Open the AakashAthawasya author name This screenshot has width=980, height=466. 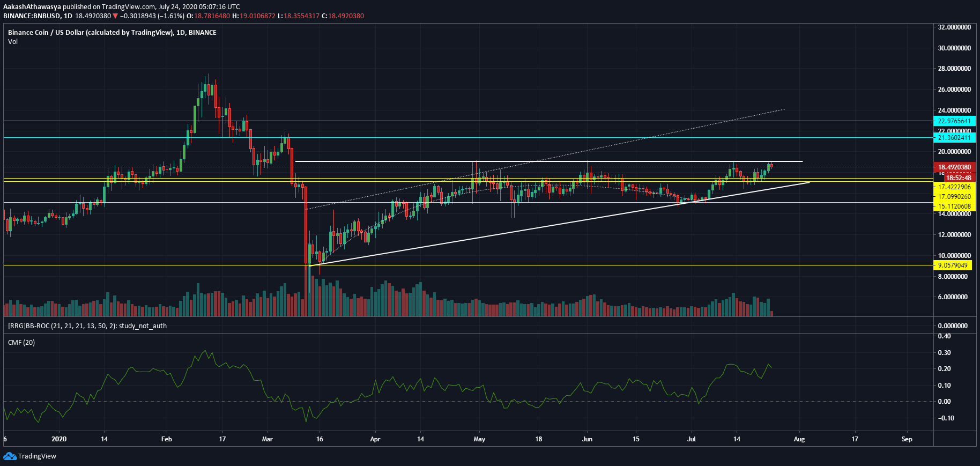(32, 7)
